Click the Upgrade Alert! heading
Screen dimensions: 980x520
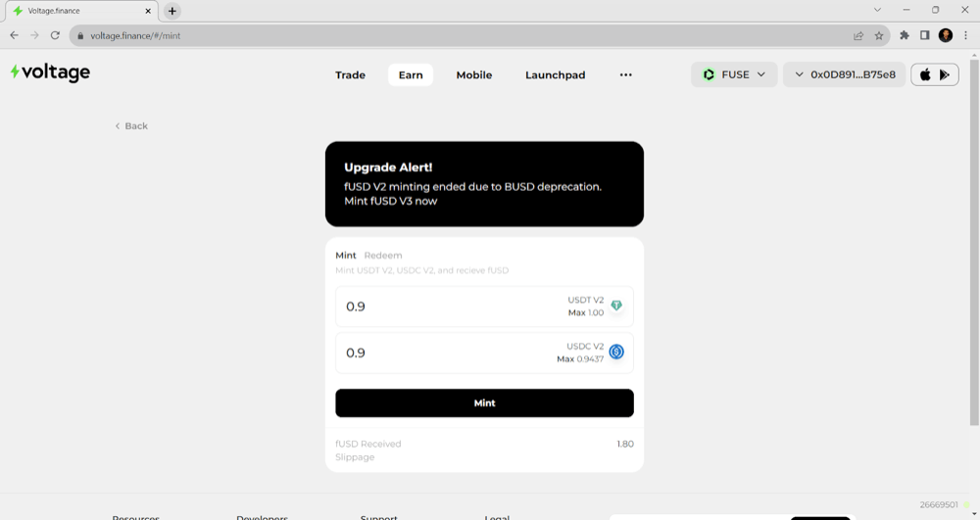[388, 167]
